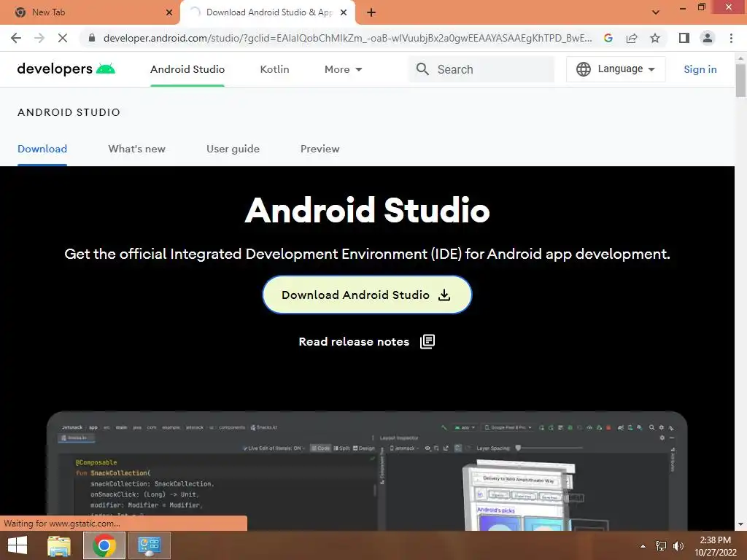This screenshot has width=747, height=560.
Task: Open the Windows Start button
Action: pyautogui.click(x=18, y=545)
